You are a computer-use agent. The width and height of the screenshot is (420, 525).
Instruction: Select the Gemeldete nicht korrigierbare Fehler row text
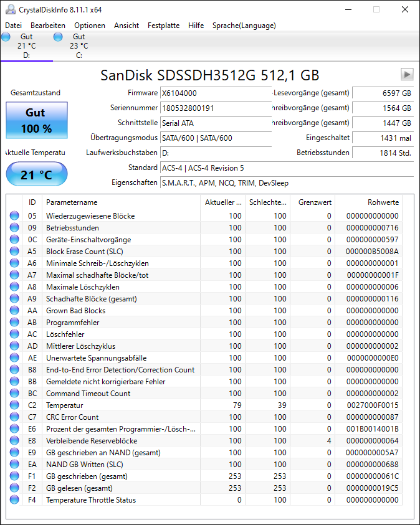pos(106,381)
